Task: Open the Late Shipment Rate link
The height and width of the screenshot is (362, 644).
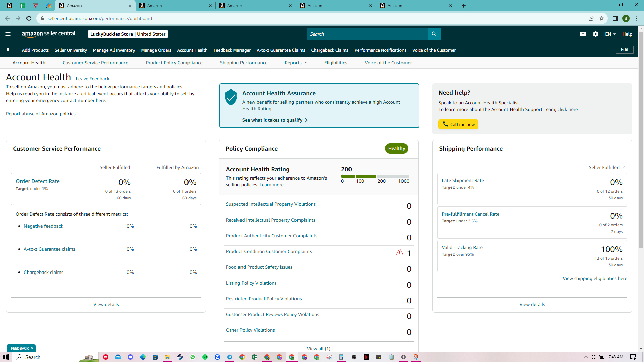Action: (x=463, y=180)
